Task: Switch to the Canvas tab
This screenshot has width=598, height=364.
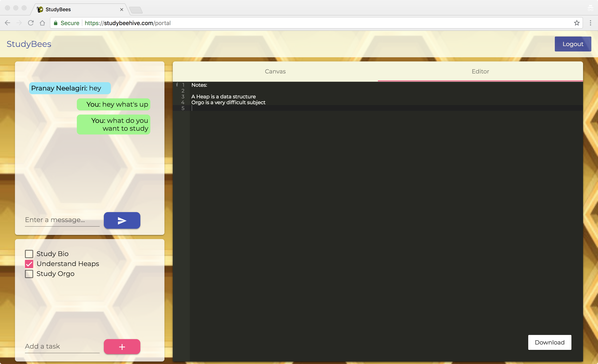Action: point(275,71)
